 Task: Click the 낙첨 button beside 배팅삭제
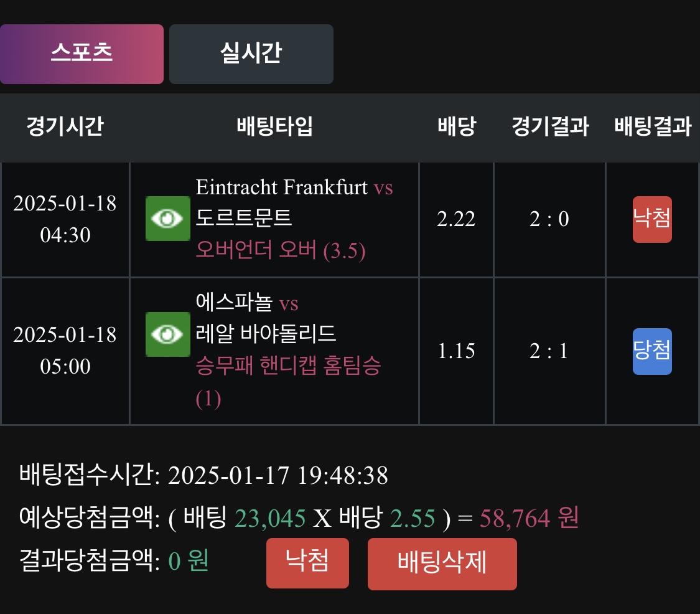pyautogui.click(x=307, y=563)
